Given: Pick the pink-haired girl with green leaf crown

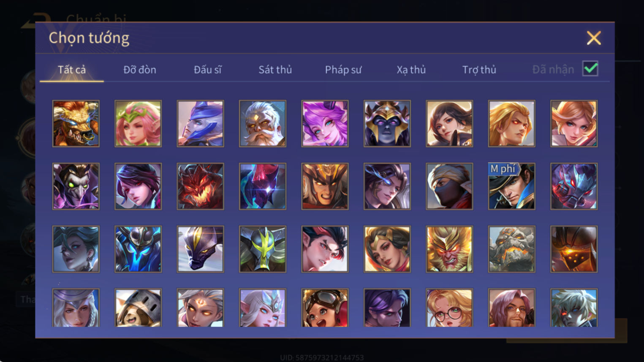Looking at the screenshot, I should pyautogui.click(x=138, y=124).
